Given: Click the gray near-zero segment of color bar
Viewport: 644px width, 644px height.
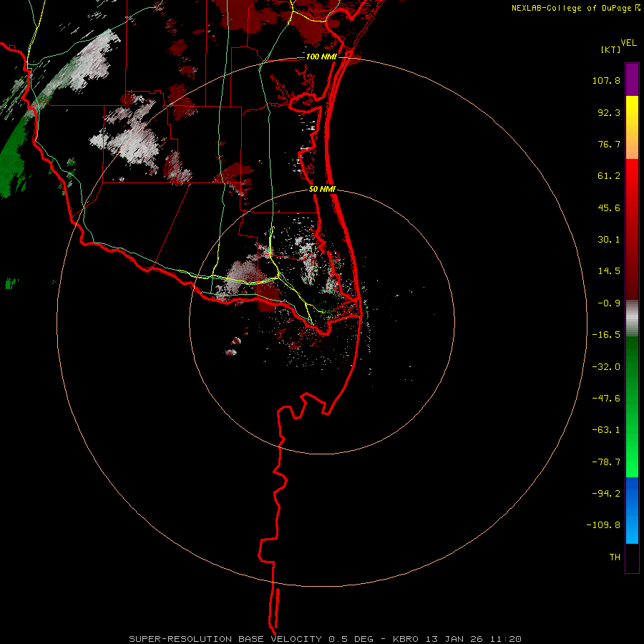Looking at the screenshot, I should click(x=632, y=318).
